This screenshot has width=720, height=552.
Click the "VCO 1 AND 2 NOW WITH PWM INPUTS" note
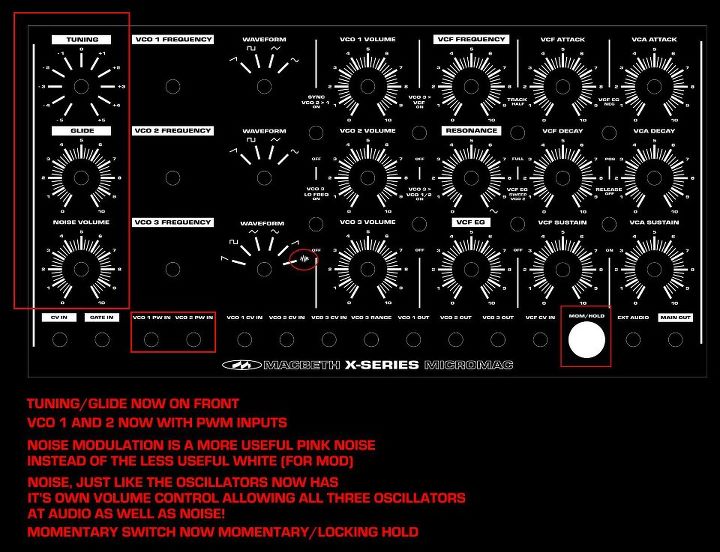pyautogui.click(x=157, y=422)
